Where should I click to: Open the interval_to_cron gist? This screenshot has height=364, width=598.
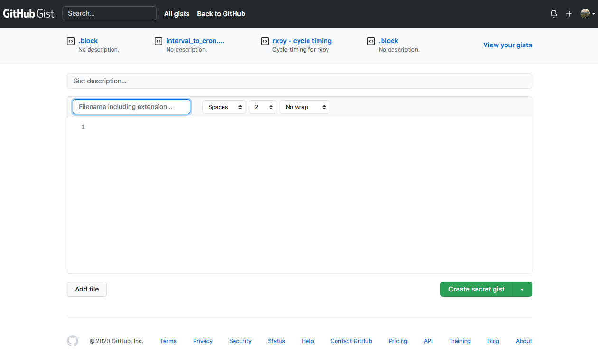(x=195, y=41)
